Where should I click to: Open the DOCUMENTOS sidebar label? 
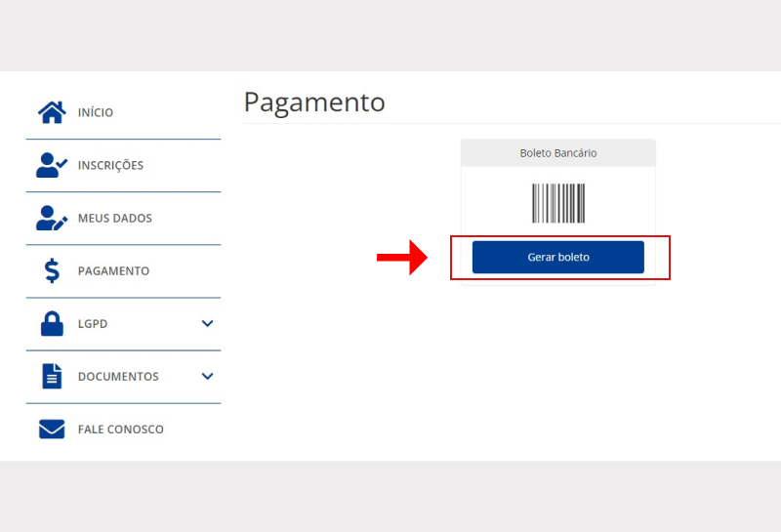(x=118, y=376)
